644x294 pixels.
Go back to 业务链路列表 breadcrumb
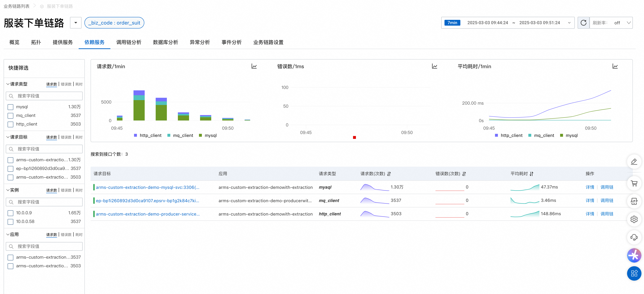click(x=16, y=6)
